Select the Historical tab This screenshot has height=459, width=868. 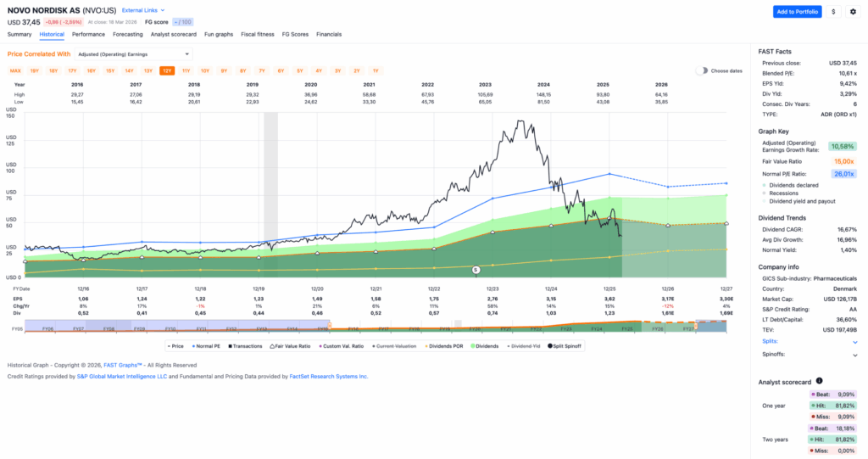coord(52,35)
